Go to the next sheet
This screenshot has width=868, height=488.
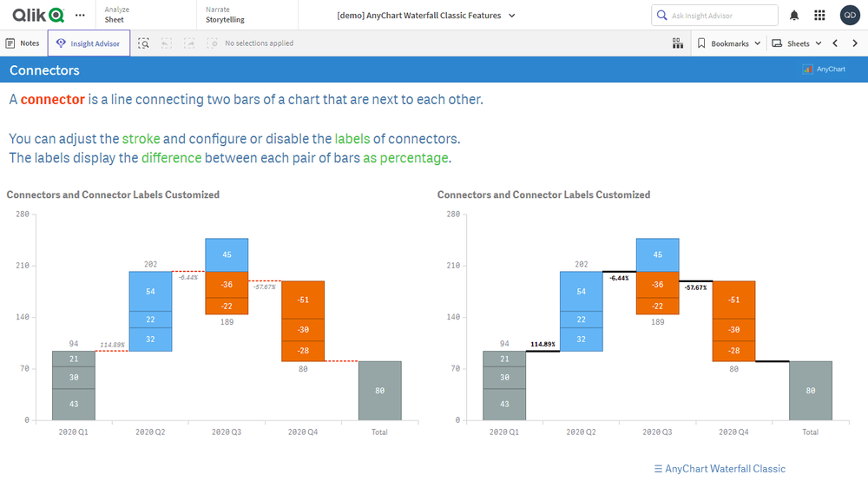[x=853, y=43]
